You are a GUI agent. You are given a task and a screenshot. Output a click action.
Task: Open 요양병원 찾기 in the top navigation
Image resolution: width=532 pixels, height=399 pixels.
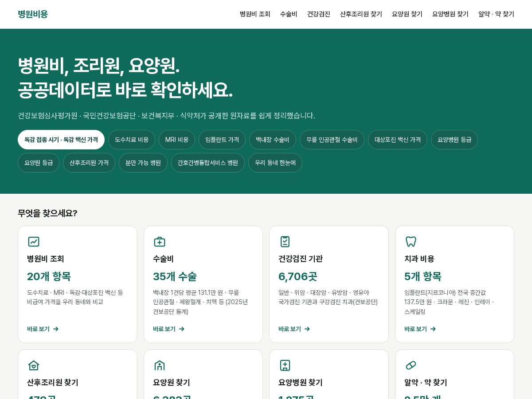(x=450, y=14)
